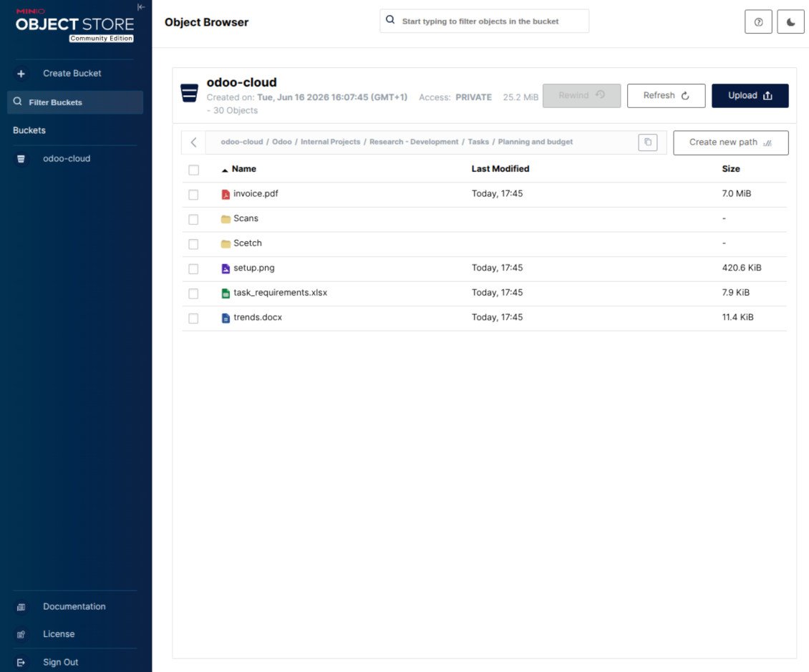The height and width of the screenshot is (672, 809).
Task: Click Create new path button
Action: pos(730,142)
